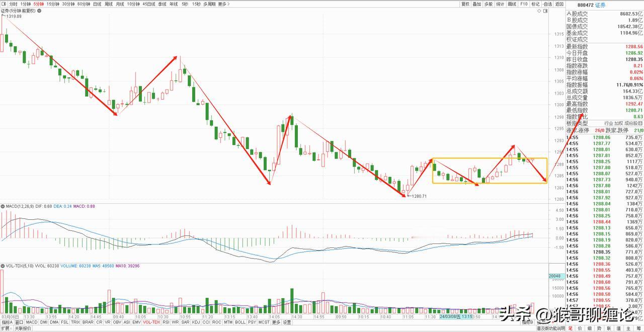
Task: Open 普及版功能说明 link
Action: (550, 328)
